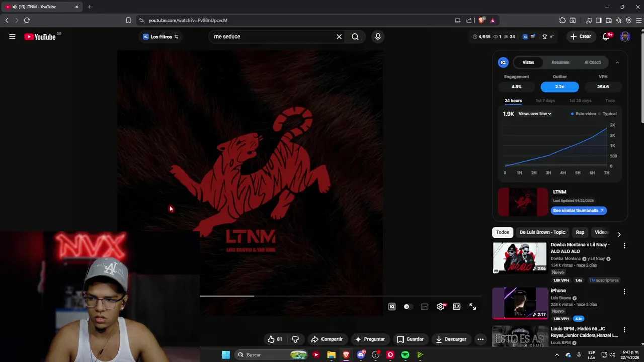Open the Brave VPN shield icon
This screenshot has height=362, width=644.
point(629,20)
